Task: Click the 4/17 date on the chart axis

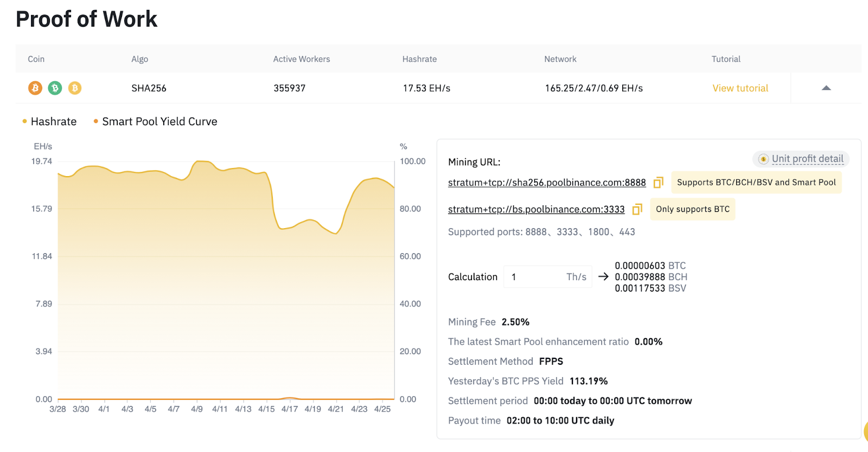Action: click(289, 409)
